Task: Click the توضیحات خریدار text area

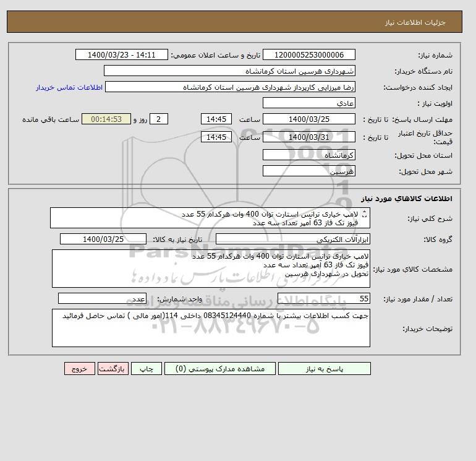Action: pyautogui.click(x=211, y=328)
